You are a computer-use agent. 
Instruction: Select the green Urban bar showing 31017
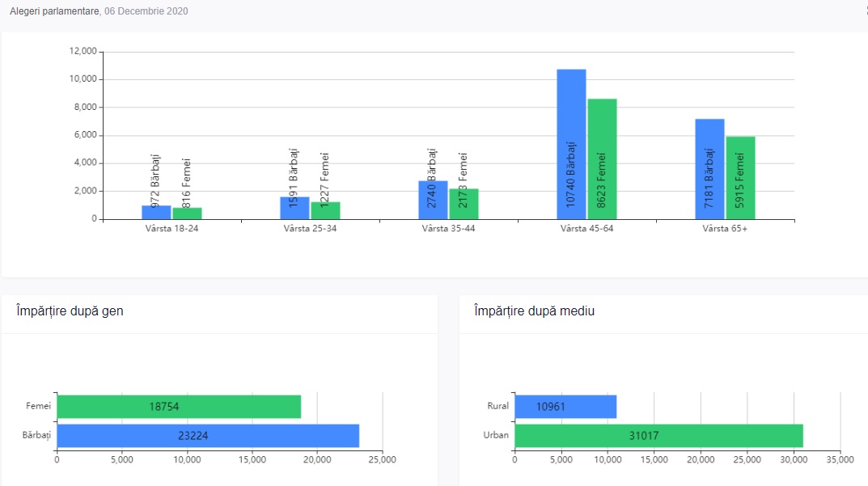coord(658,436)
